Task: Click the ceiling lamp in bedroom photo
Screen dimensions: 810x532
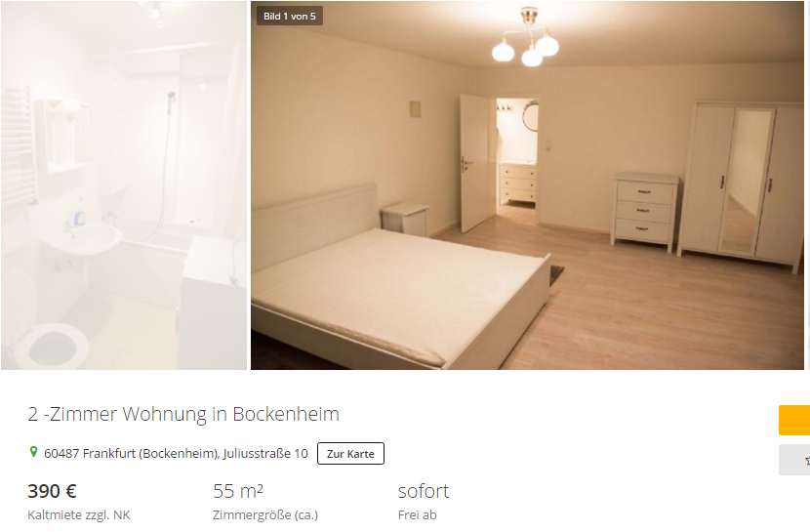Action: [526, 37]
